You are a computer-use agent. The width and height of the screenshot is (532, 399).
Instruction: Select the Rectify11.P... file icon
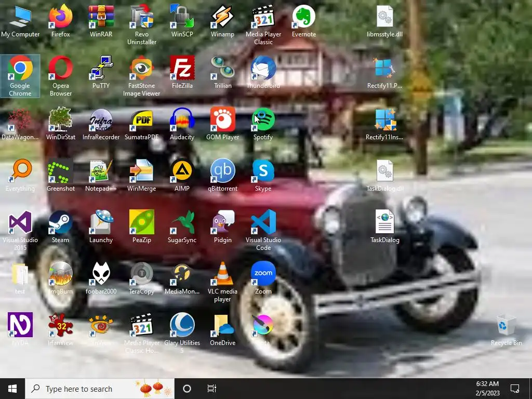tap(385, 69)
